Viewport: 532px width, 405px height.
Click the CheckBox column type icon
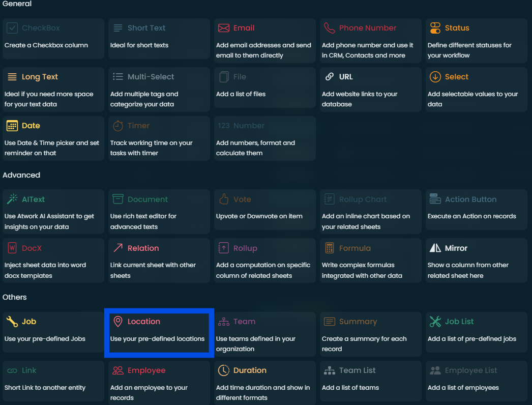pyautogui.click(x=12, y=28)
